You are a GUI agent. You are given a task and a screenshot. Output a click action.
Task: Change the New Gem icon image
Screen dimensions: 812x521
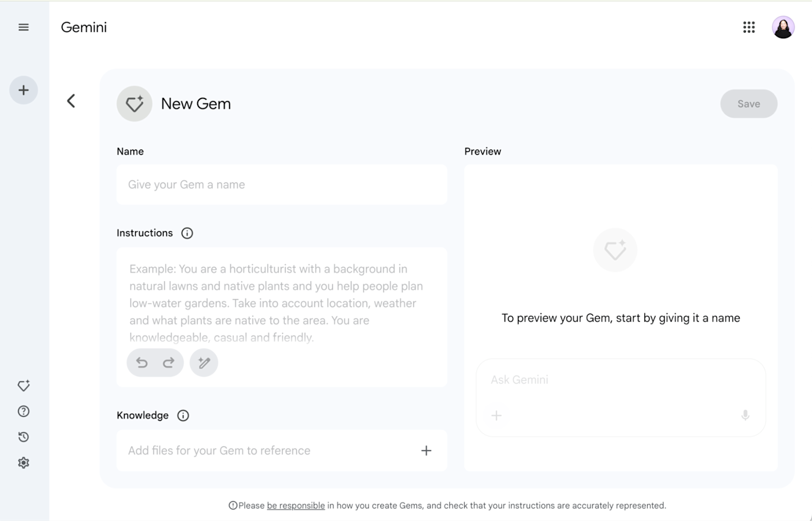point(135,104)
